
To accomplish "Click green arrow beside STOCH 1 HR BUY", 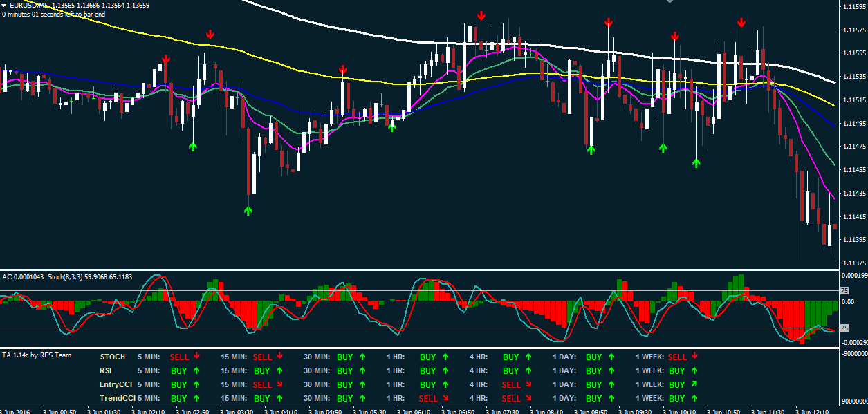I will 445,357.
